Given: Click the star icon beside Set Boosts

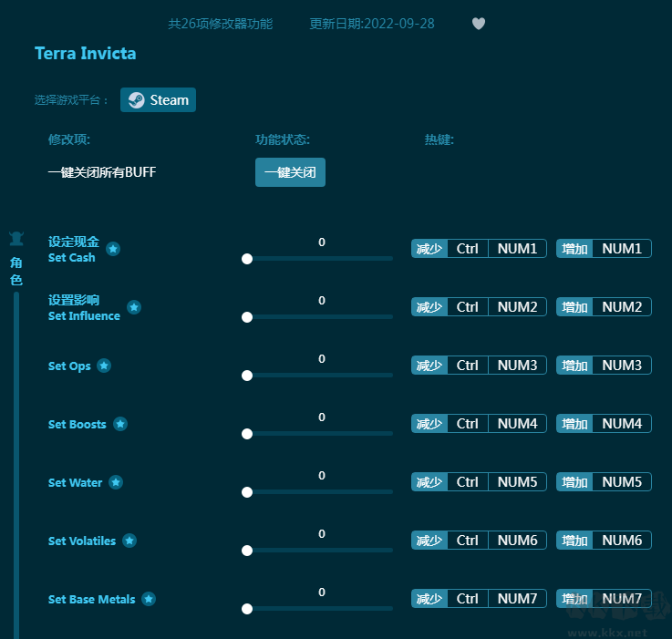Looking at the screenshot, I should pyautogui.click(x=120, y=424).
